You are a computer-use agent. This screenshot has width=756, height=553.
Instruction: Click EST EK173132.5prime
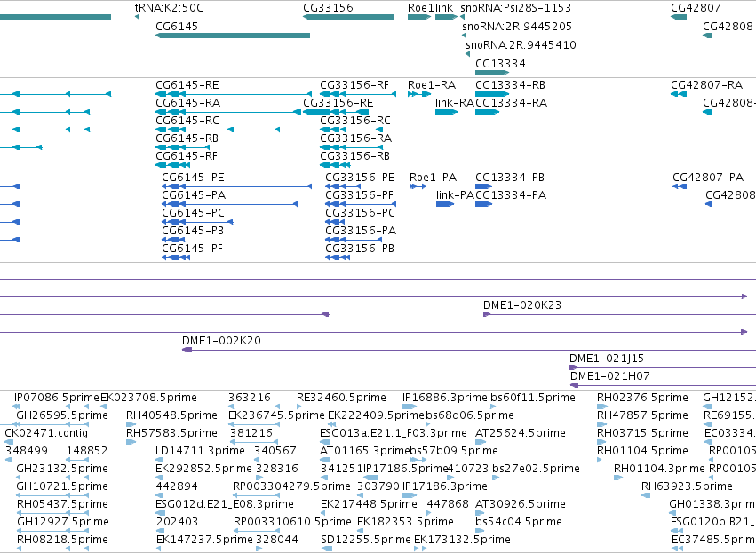pos(462,540)
